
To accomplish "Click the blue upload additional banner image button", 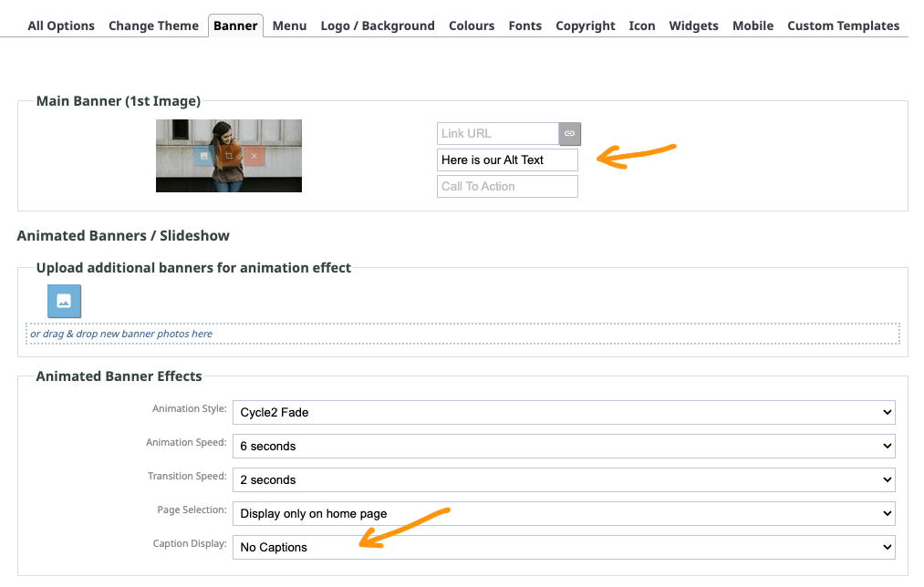I will point(64,301).
